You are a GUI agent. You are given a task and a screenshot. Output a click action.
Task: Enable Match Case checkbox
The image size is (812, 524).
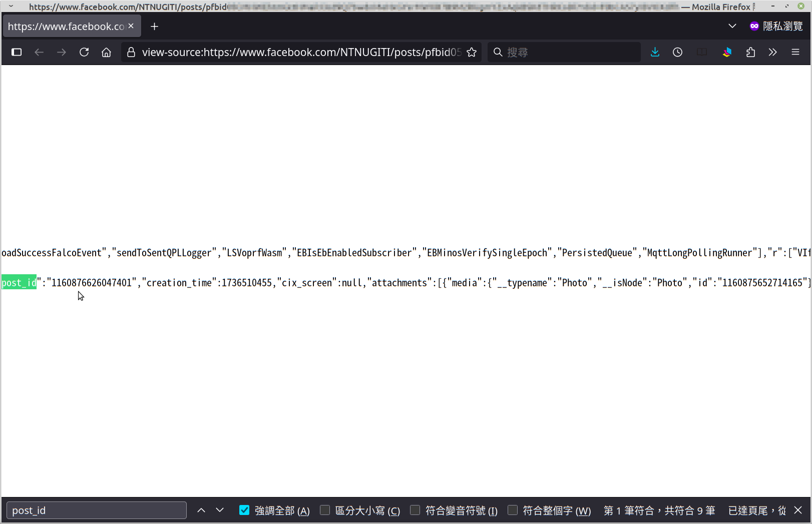coord(325,510)
